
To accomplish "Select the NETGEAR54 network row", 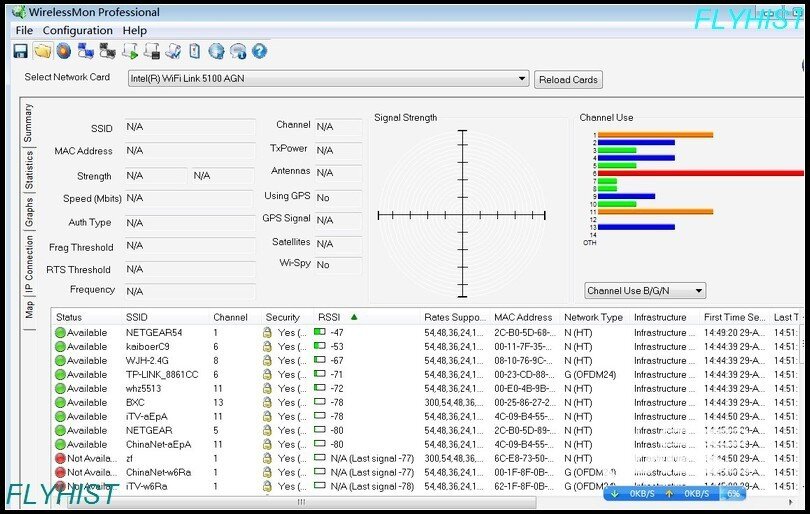I will pos(427,333).
